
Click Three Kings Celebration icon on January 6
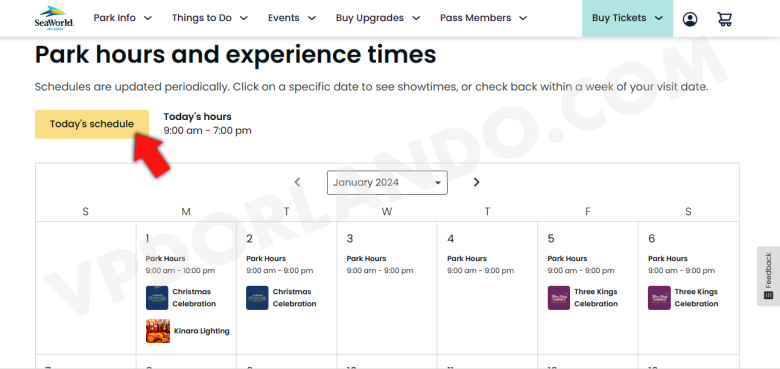(659, 297)
